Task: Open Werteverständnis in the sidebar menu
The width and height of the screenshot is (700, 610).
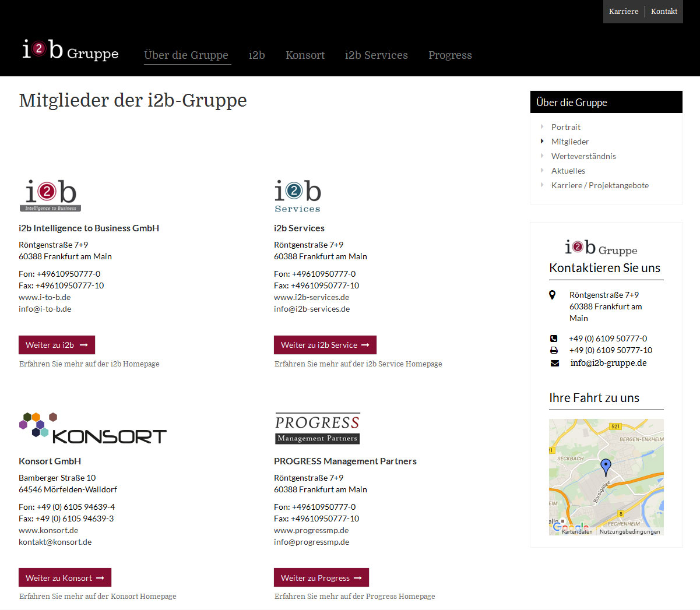Action: (583, 156)
